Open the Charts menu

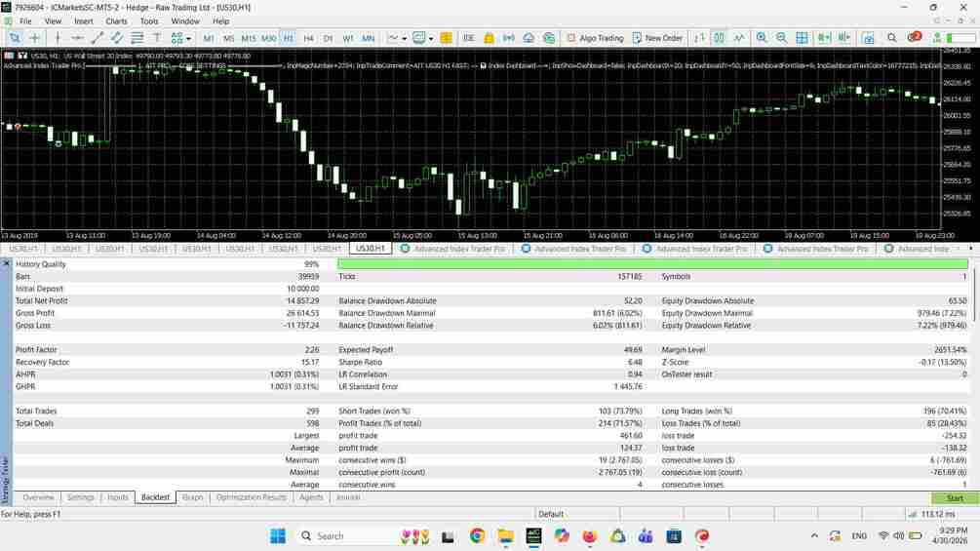coord(116,21)
